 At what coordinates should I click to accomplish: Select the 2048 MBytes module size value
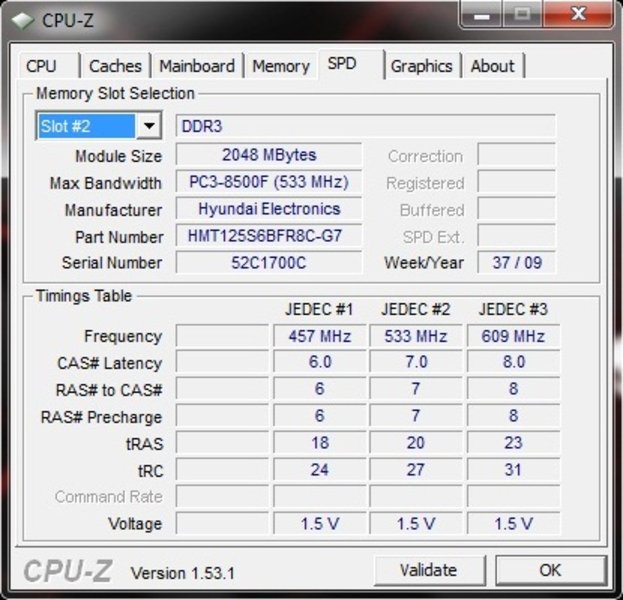[269, 155]
